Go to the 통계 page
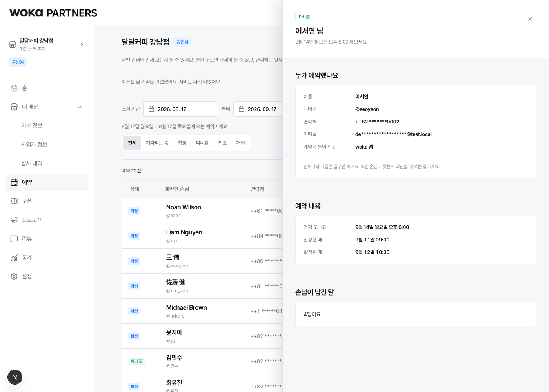 click(x=47, y=258)
